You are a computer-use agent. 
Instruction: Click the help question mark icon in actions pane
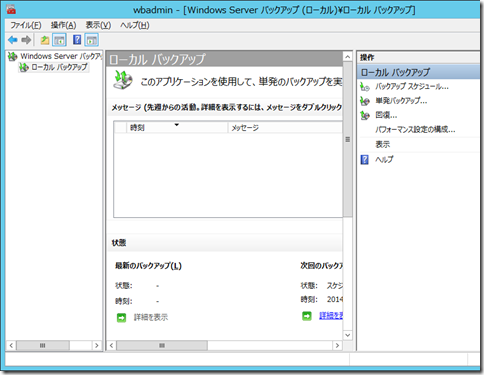(x=365, y=160)
